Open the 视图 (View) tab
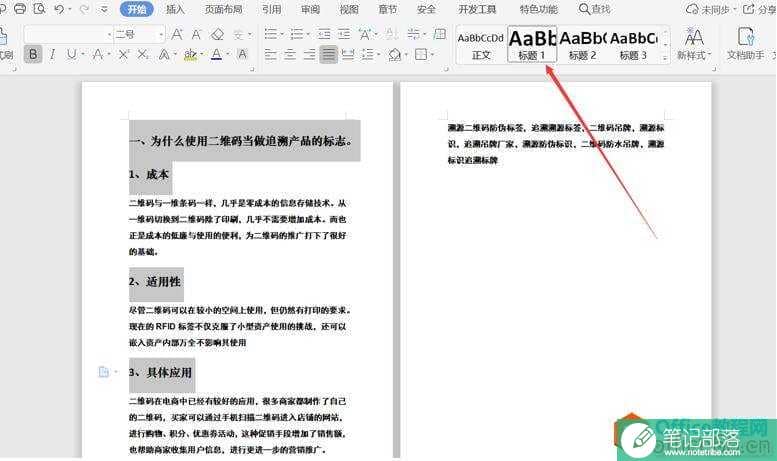The width and height of the screenshot is (777, 461). pos(349,9)
